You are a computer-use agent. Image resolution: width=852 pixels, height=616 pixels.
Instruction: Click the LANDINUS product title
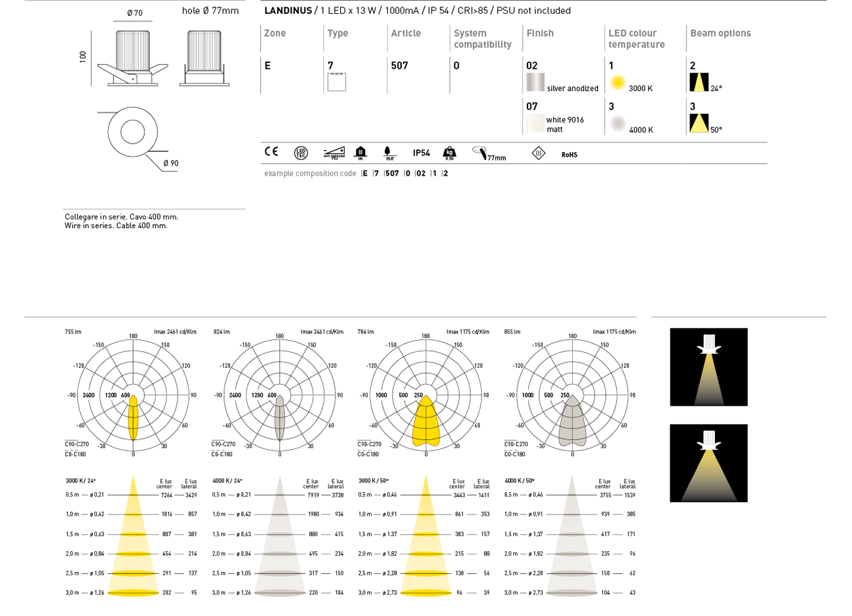[x=288, y=10]
